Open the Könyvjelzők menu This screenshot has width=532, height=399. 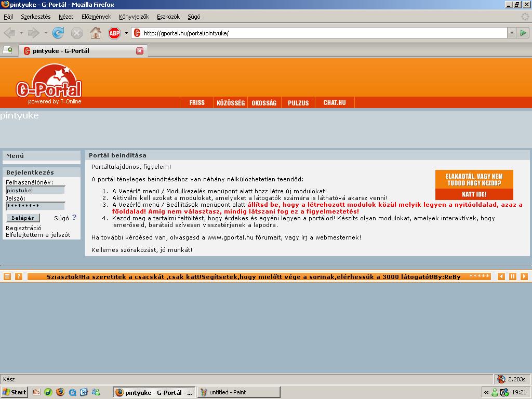click(x=134, y=17)
